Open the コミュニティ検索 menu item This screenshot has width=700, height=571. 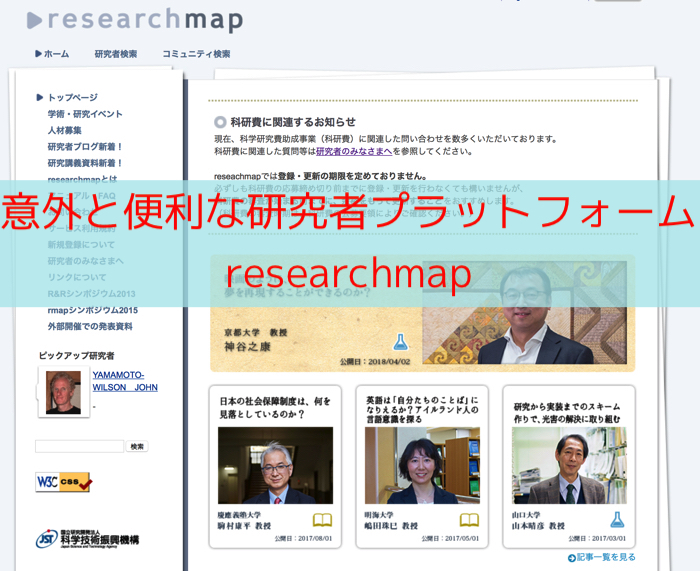(x=196, y=54)
